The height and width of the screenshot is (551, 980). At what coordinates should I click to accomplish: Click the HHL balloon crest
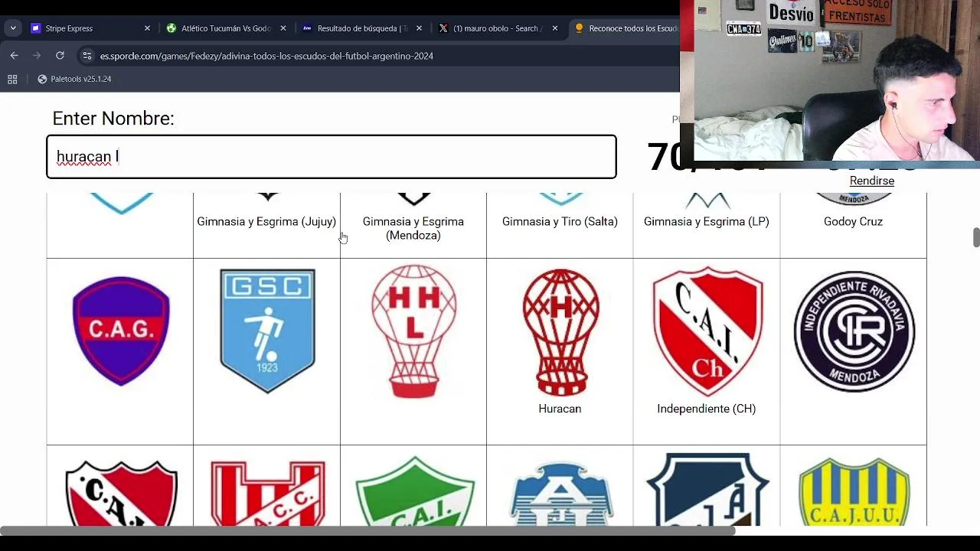click(413, 331)
